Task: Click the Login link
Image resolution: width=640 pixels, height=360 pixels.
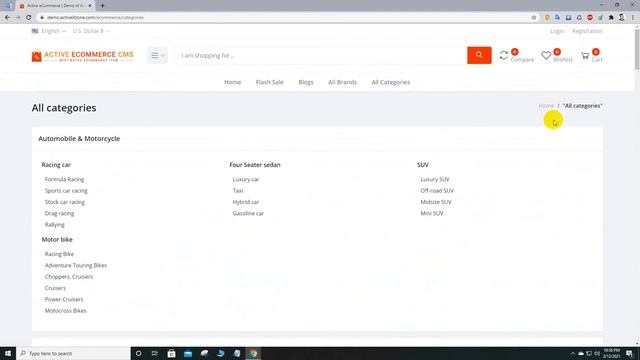Action: [557, 31]
